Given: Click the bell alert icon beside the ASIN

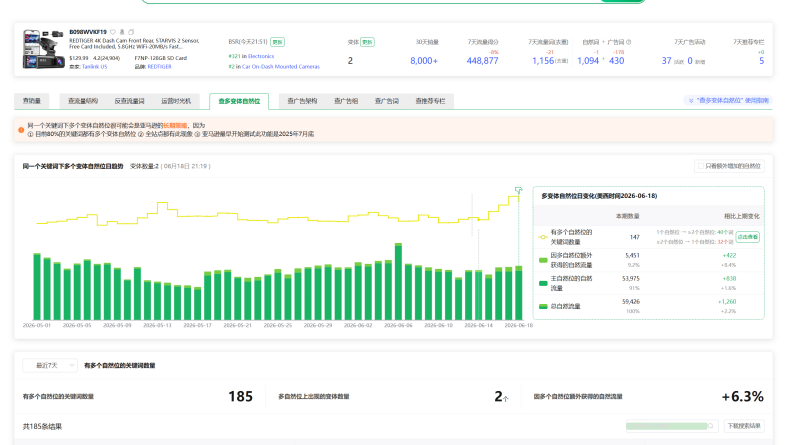Looking at the screenshot, I should pos(122,32).
